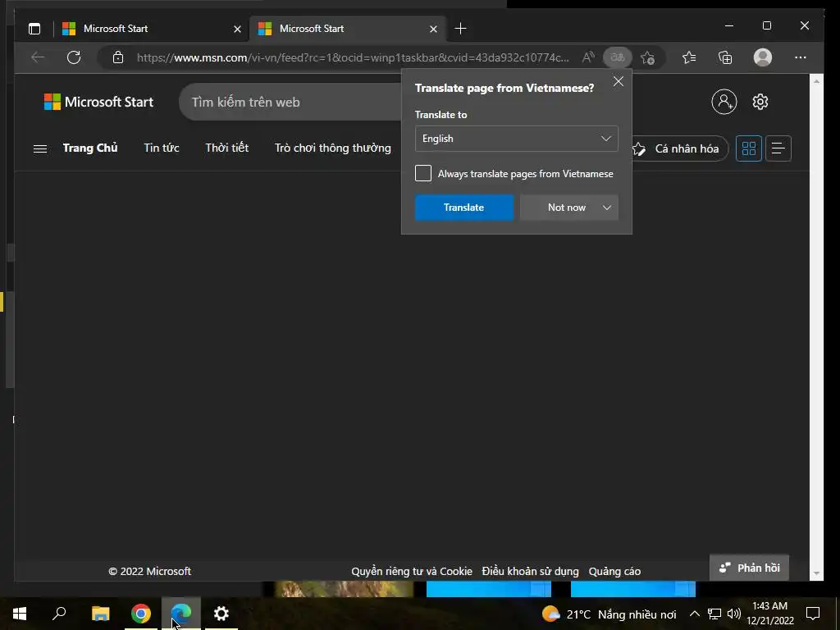
Task: Open taskbar search magnifier
Action: click(x=59, y=614)
